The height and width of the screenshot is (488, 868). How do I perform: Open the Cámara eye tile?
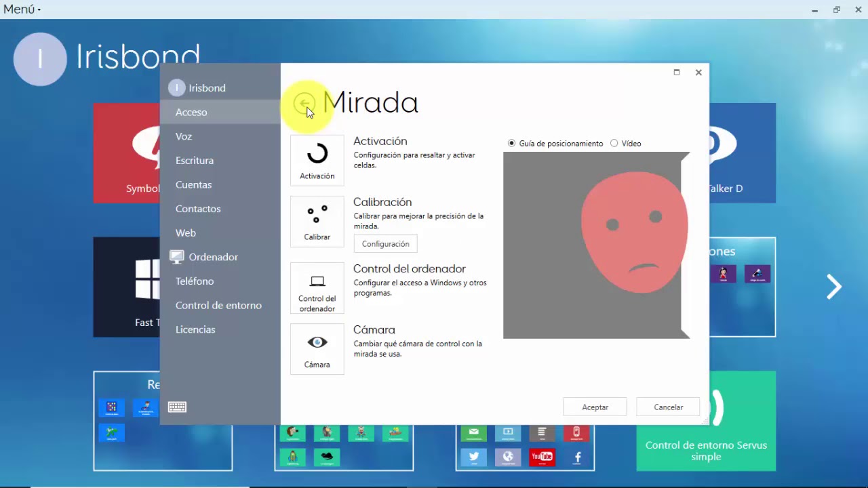[317, 349]
